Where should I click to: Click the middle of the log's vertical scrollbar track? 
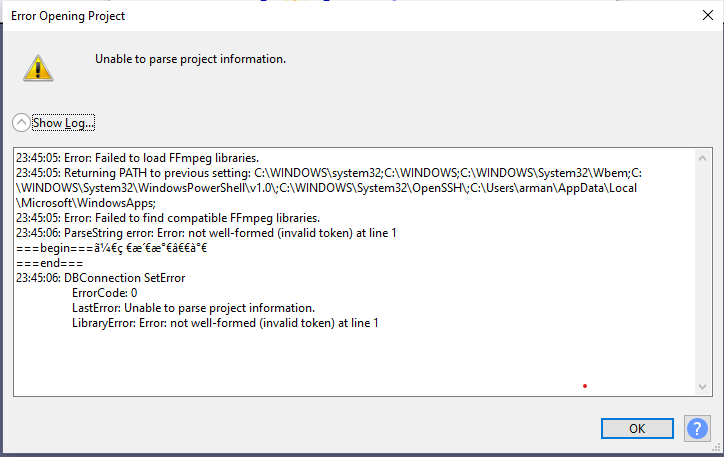pyautogui.click(x=702, y=272)
